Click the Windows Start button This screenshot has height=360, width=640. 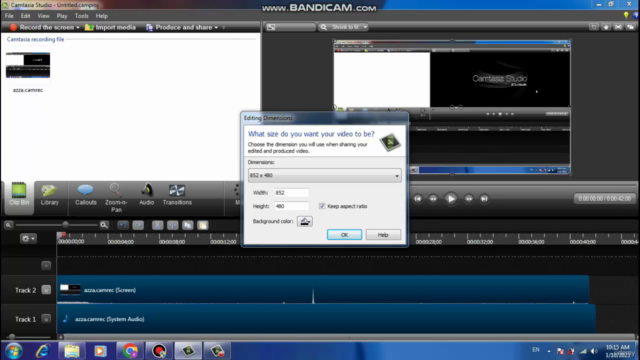pyautogui.click(x=13, y=351)
